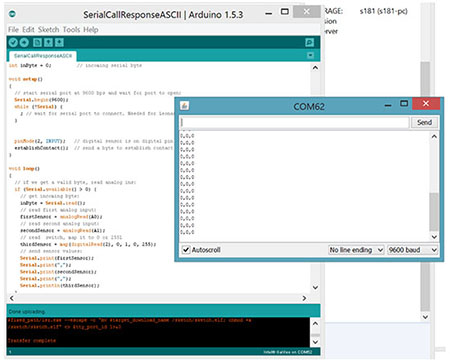
Task: Click the Upload arrow toolbar icon
Action: tap(24, 42)
